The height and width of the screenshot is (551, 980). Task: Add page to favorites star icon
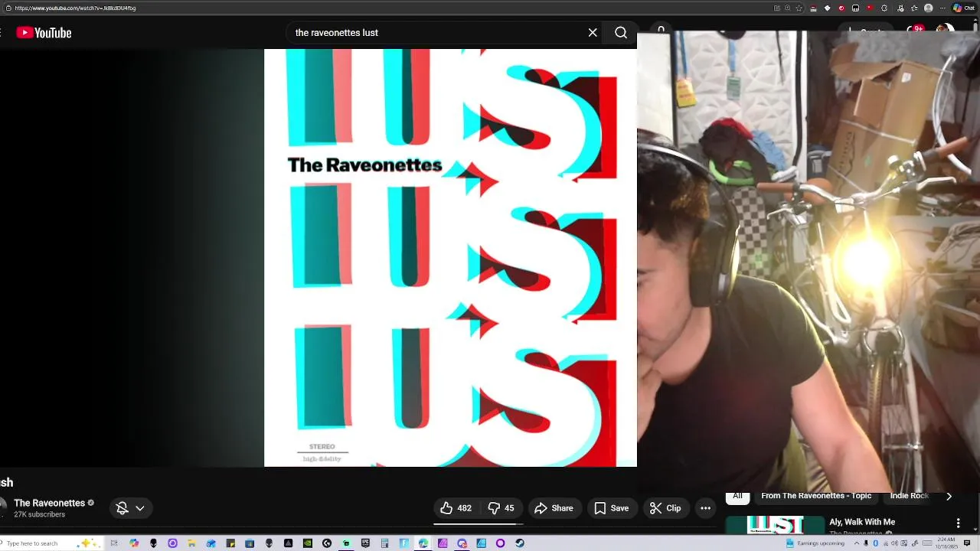[799, 8]
